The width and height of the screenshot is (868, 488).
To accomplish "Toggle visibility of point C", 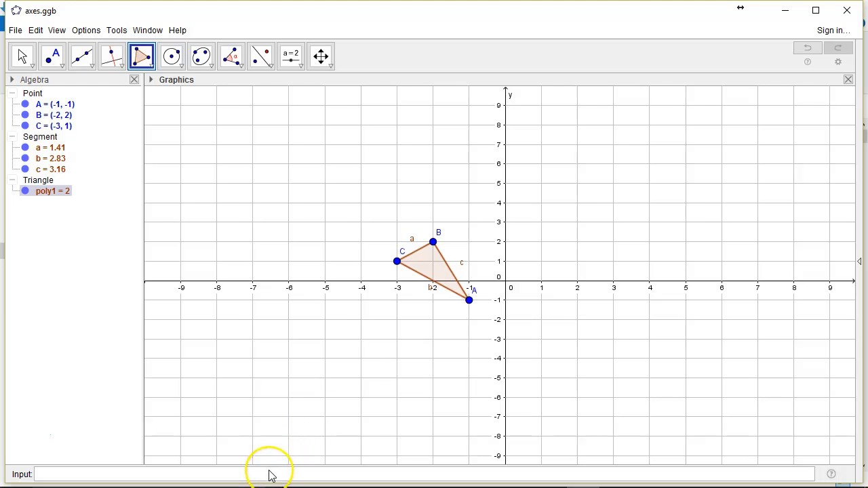I will point(25,126).
